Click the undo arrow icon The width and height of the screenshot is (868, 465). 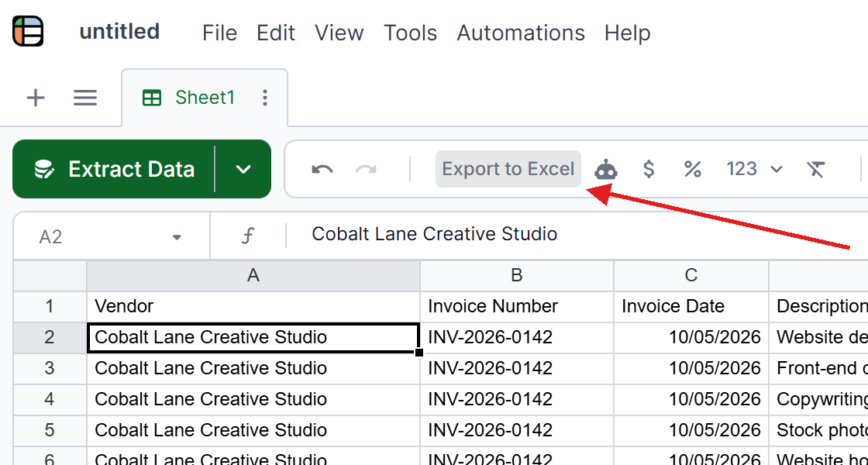point(322,169)
